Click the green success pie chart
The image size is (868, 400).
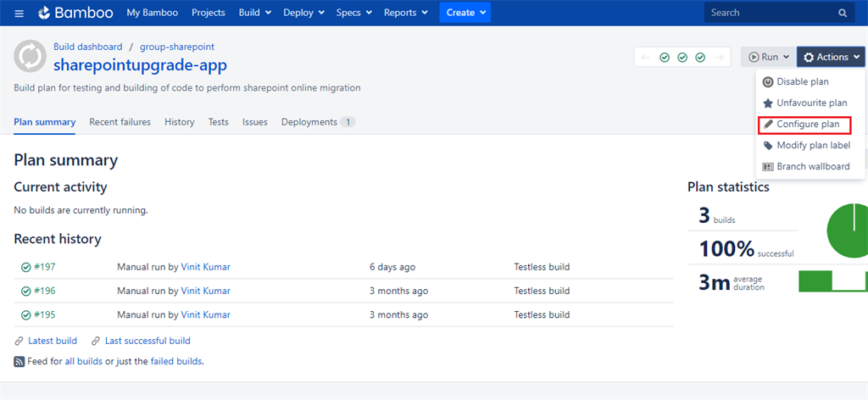coord(848,231)
